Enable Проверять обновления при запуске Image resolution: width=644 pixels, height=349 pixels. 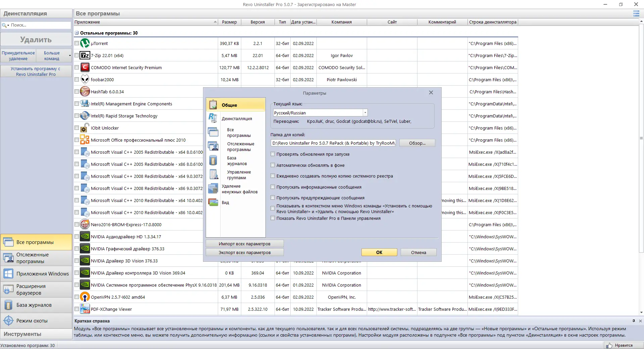(273, 154)
